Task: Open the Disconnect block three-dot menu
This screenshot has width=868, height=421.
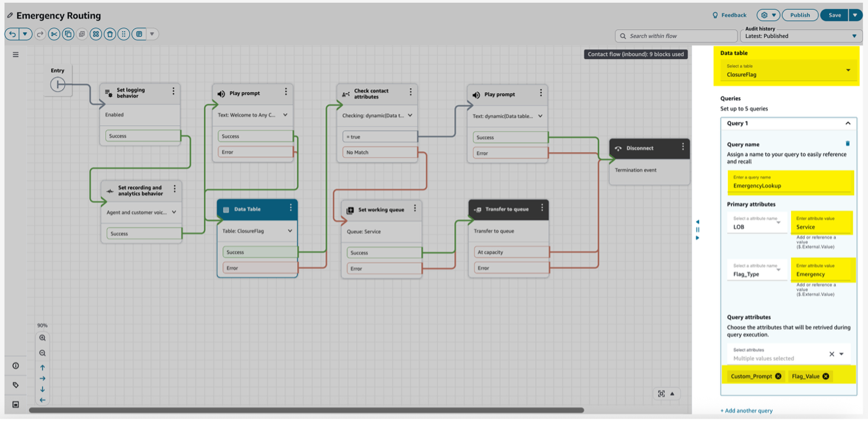Action: click(x=683, y=148)
